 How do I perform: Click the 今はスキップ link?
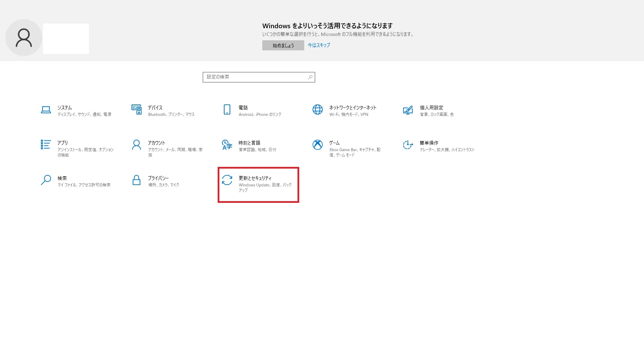click(319, 45)
